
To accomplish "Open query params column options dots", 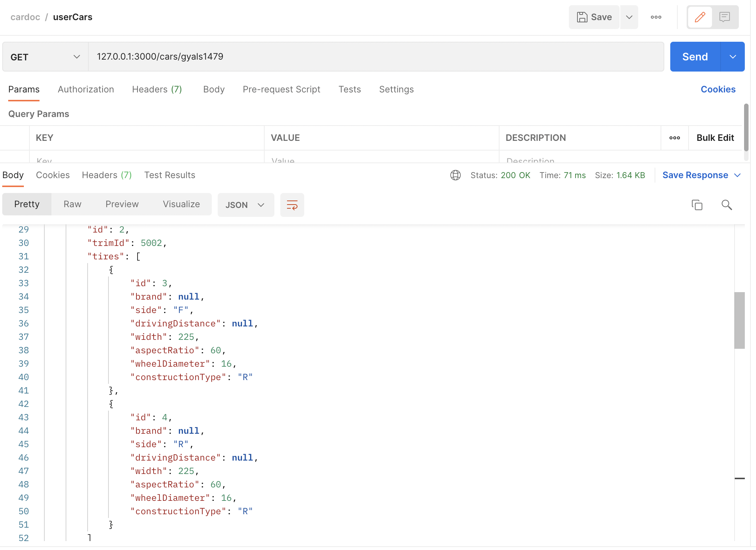I will pyautogui.click(x=675, y=138).
